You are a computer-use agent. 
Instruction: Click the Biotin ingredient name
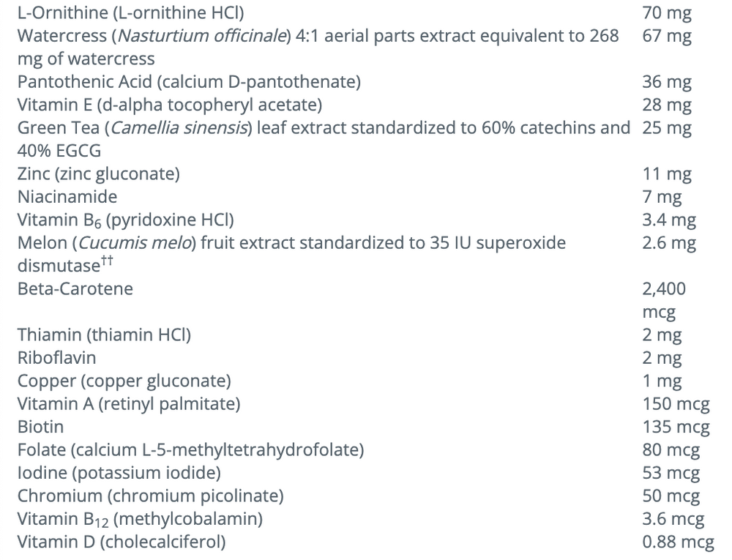click(x=40, y=426)
